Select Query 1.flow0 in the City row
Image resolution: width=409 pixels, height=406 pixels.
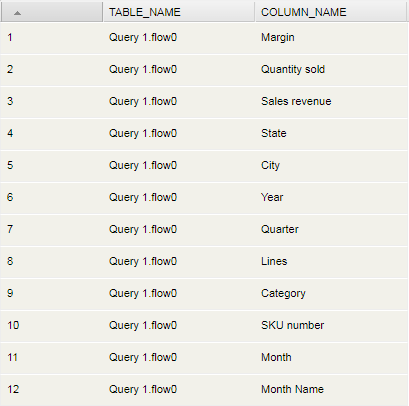point(143,165)
